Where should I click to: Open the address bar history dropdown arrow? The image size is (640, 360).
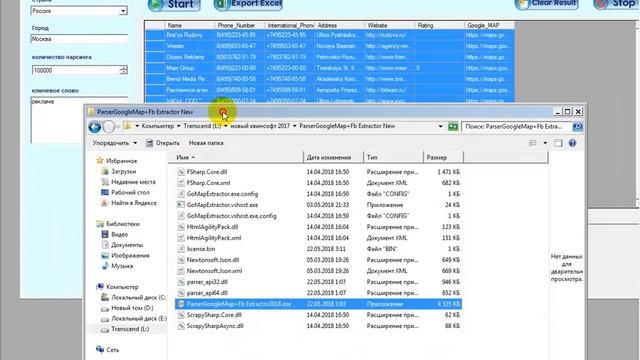440,127
